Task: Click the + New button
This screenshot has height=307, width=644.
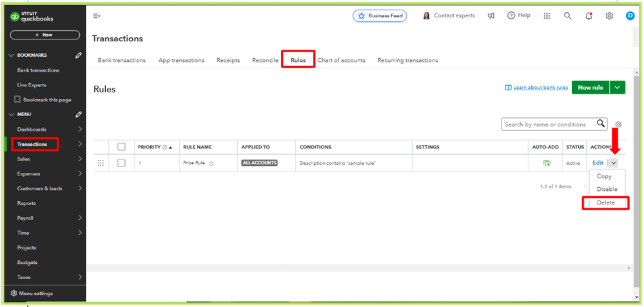Action: pos(44,35)
